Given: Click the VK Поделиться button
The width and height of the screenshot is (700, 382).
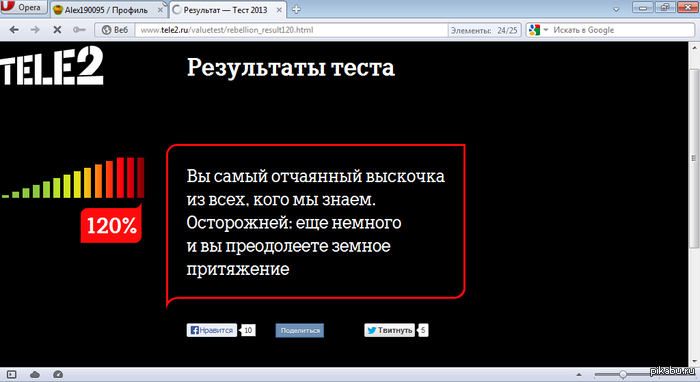Looking at the screenshot, I should click(300, 330).
